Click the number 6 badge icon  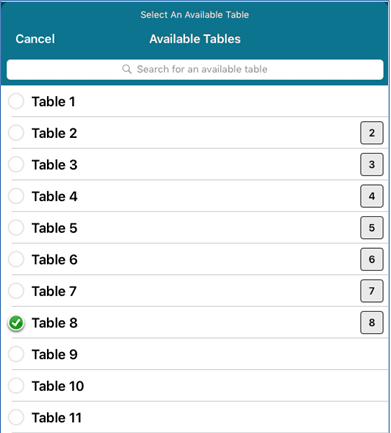[372, 259]
